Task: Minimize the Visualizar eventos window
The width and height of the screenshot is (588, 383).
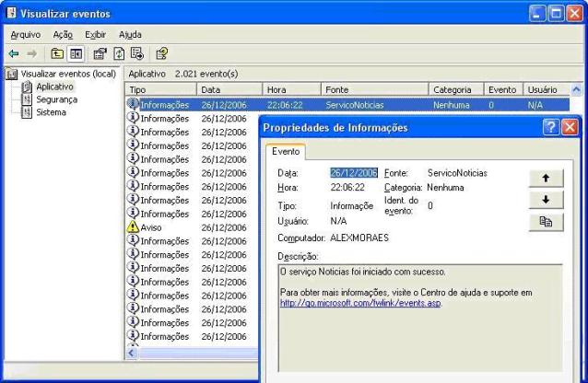Action: click(x=537, y=14)
